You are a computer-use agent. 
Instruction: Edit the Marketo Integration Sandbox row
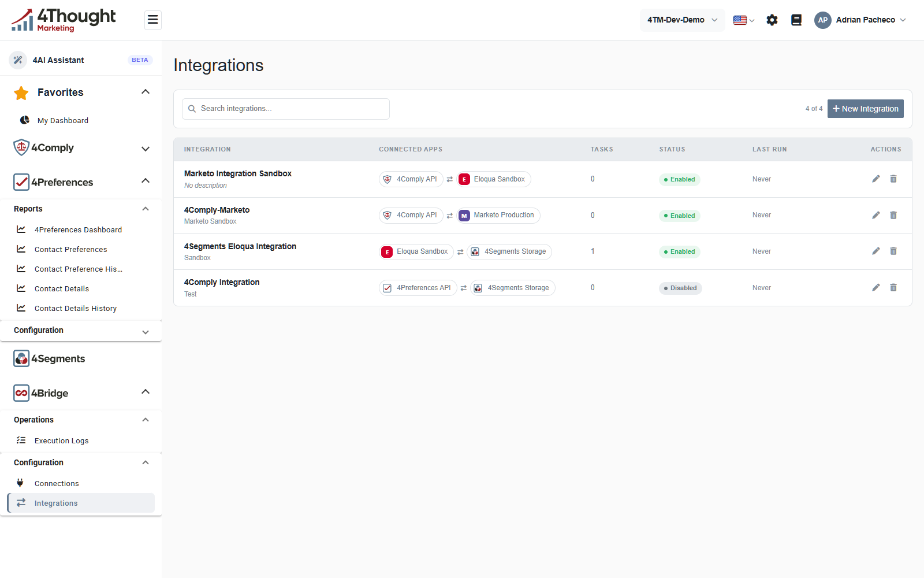tap(876, 179)
